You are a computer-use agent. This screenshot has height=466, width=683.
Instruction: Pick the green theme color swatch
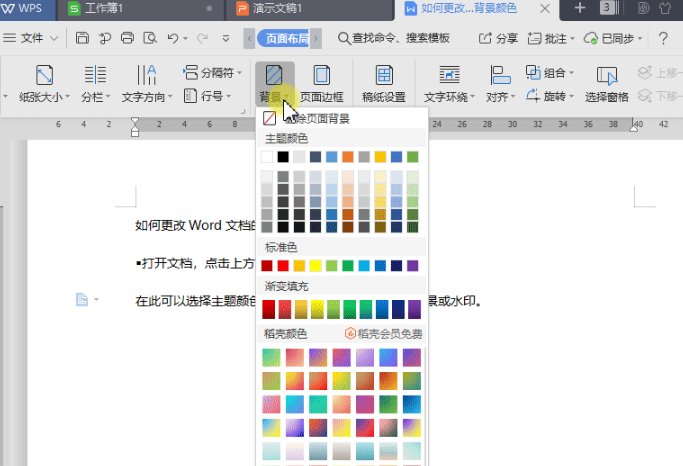(x=413, y=157)
